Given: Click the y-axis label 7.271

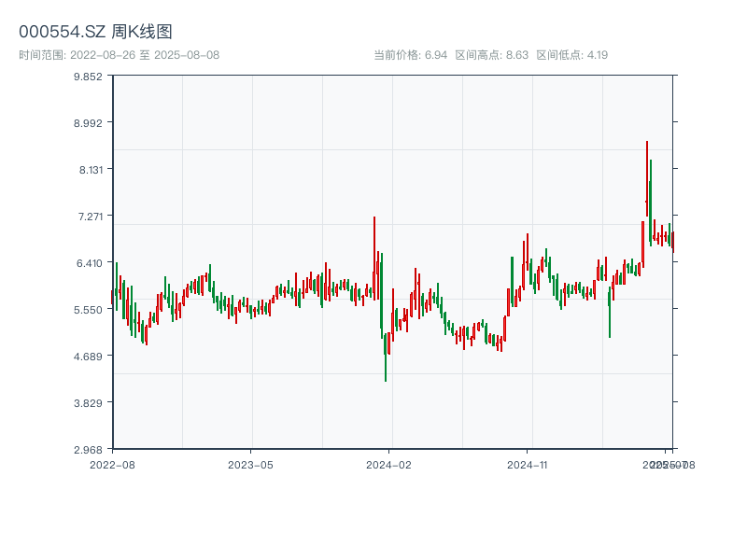Looking at the screenshot, I should [x=91, y=217].
